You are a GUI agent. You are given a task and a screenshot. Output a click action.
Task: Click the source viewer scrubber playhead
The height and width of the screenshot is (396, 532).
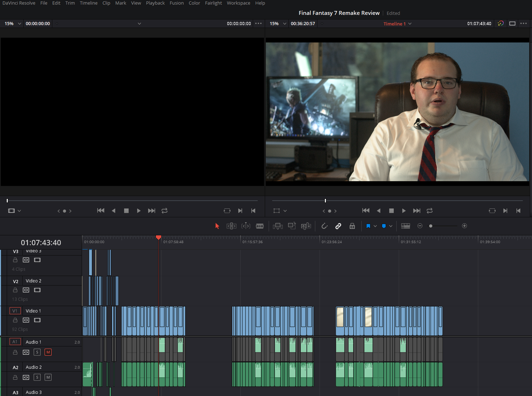[7, 201]
